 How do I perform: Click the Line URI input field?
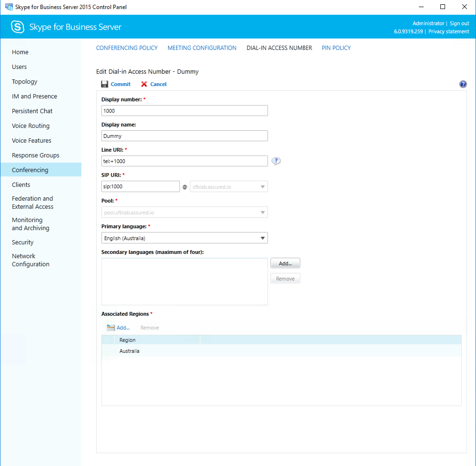[x=184, y=161]
